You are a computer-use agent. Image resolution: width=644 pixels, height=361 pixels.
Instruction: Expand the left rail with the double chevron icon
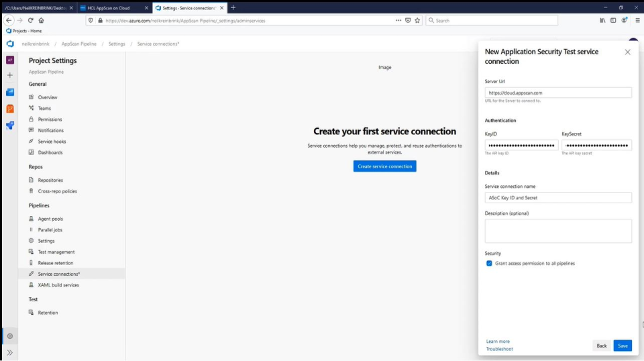point(10,352)
